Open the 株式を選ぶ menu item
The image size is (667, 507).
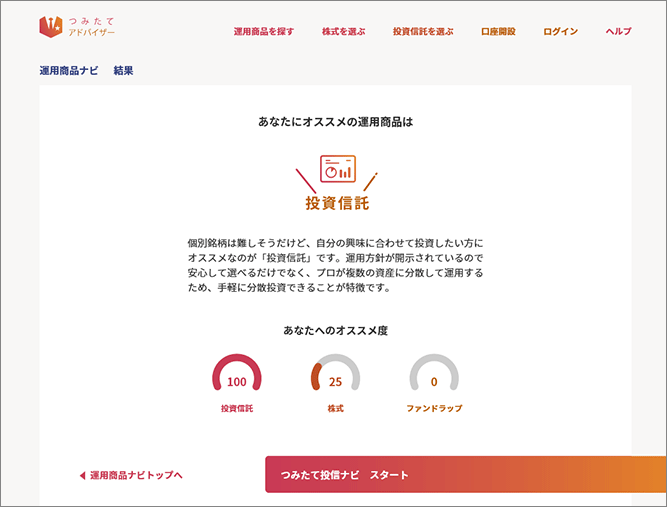[x=343, y=32]
